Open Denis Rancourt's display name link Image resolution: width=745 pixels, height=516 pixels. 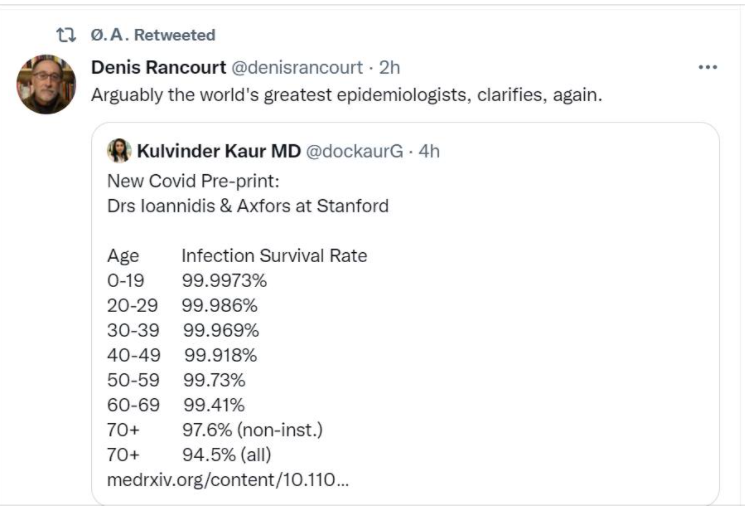[x=158, y=67]
